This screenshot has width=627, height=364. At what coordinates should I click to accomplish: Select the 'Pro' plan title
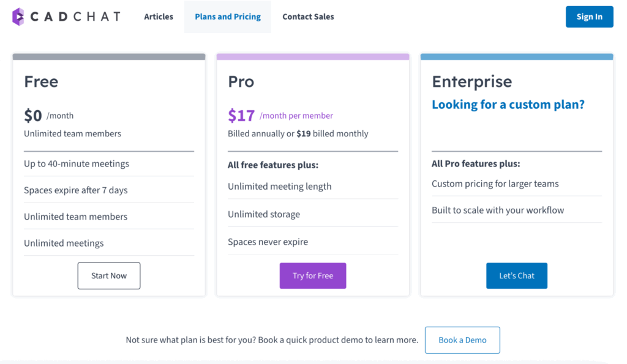(x=241, y=81)
